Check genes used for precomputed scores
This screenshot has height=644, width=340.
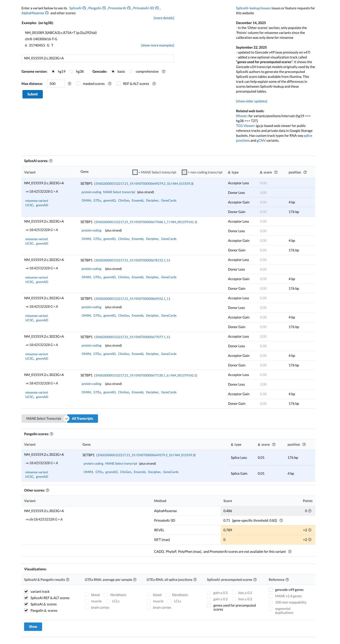(x=209, y=605)
